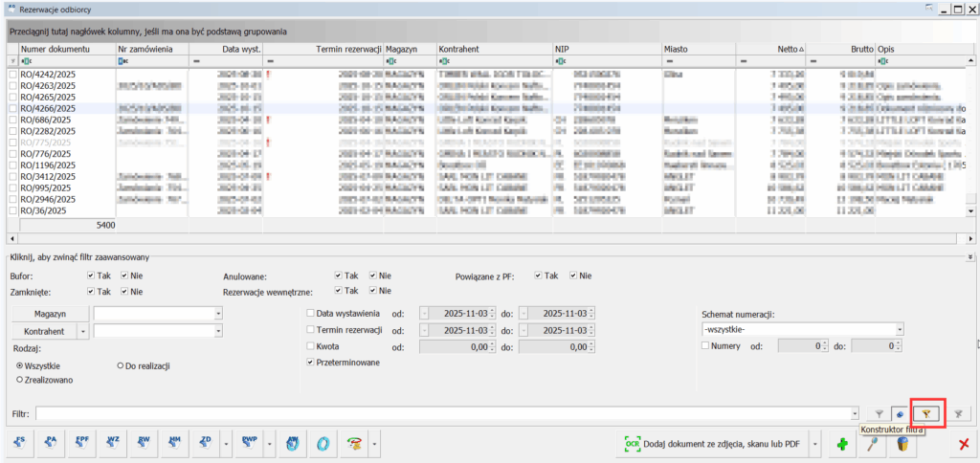Tick the Kwota amount filter checkbox

[x=310, y=346]
